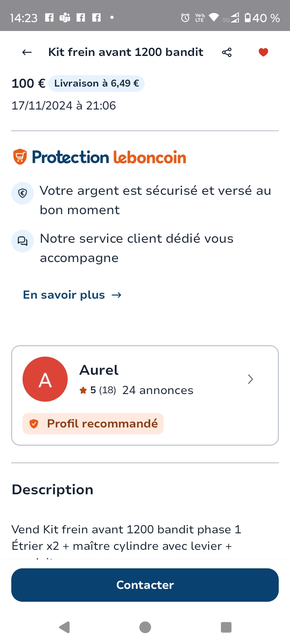Tap Aurel's red avatar circle
The image size is (290, 644).
click(x=45, y=379)
